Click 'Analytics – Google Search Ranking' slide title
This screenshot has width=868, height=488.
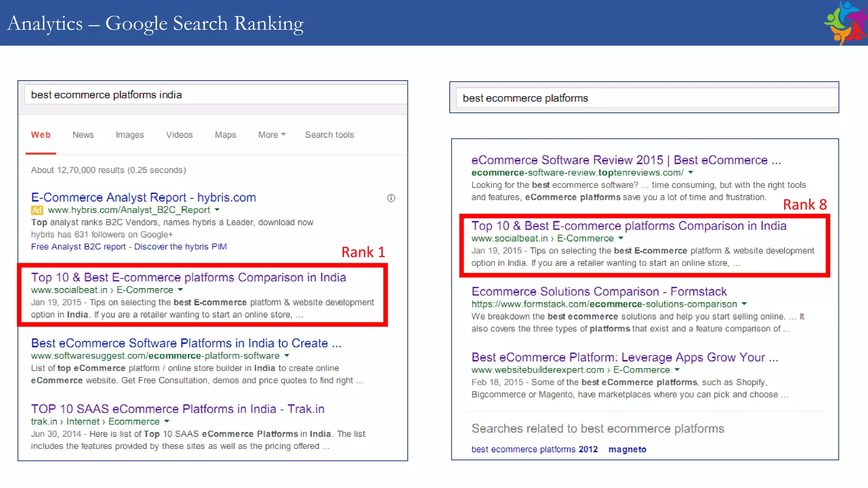[156, 24]
